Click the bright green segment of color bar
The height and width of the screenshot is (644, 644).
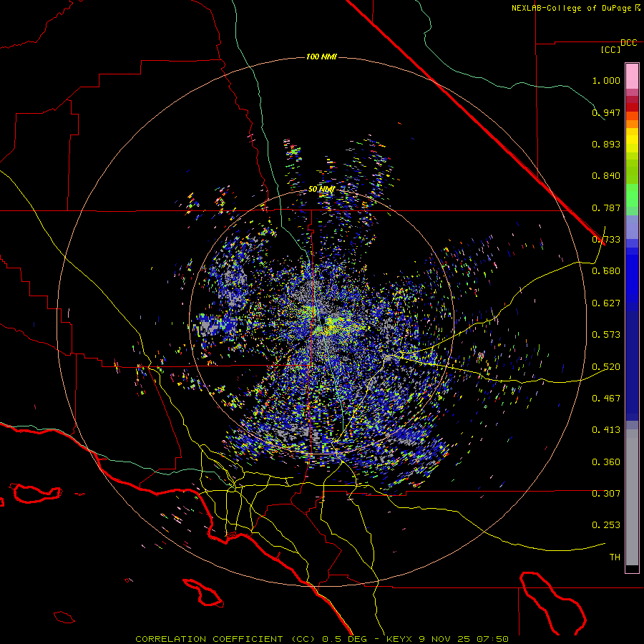(x=632, y=195)
